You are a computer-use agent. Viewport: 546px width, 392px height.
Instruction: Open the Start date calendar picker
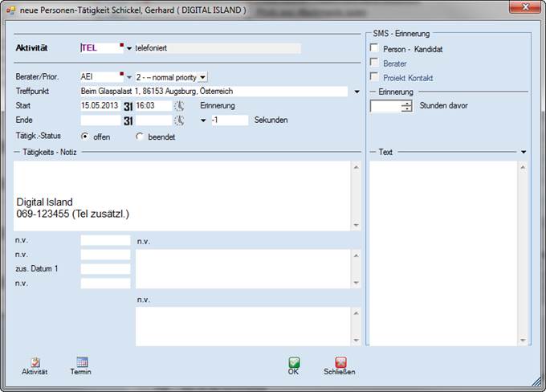point(128,105)
